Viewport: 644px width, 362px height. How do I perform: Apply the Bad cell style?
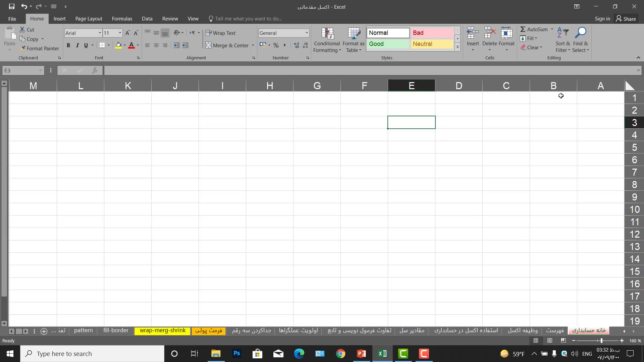(432, 33)
